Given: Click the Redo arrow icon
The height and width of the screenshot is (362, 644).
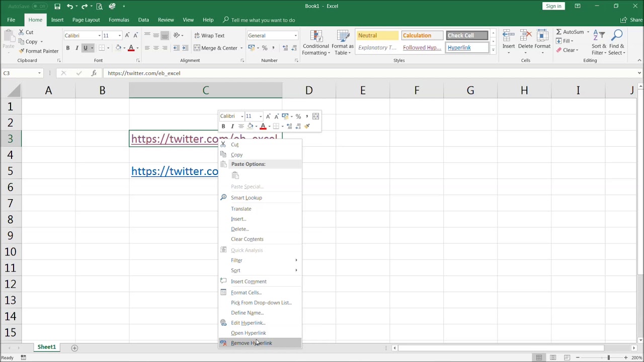Looking at the screenshot, I should pos(85,6).
